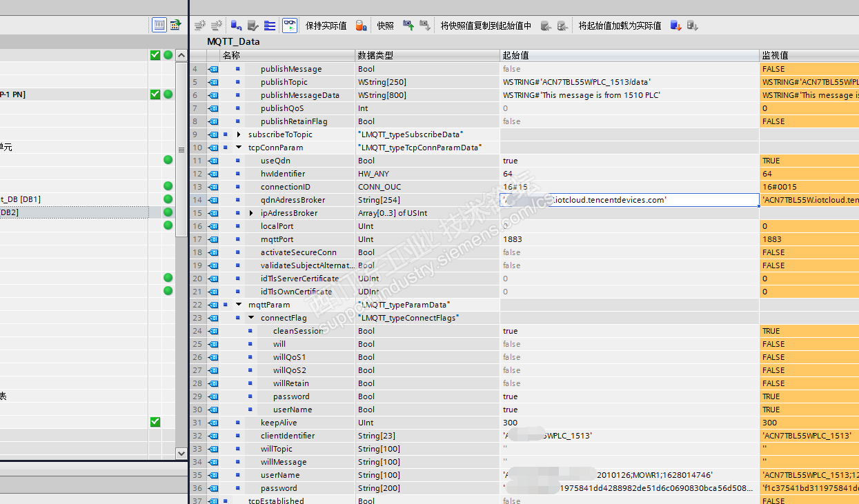
Task: Collapse the tcpConnParam structure
Action: point(239,148)
